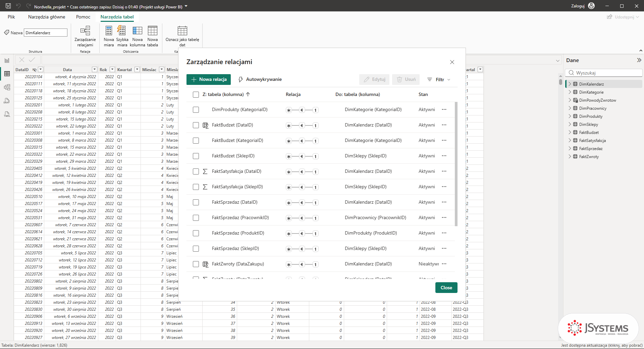Click the Nowa tabela icon
644x349 pixels.
[x=153, y=31]
